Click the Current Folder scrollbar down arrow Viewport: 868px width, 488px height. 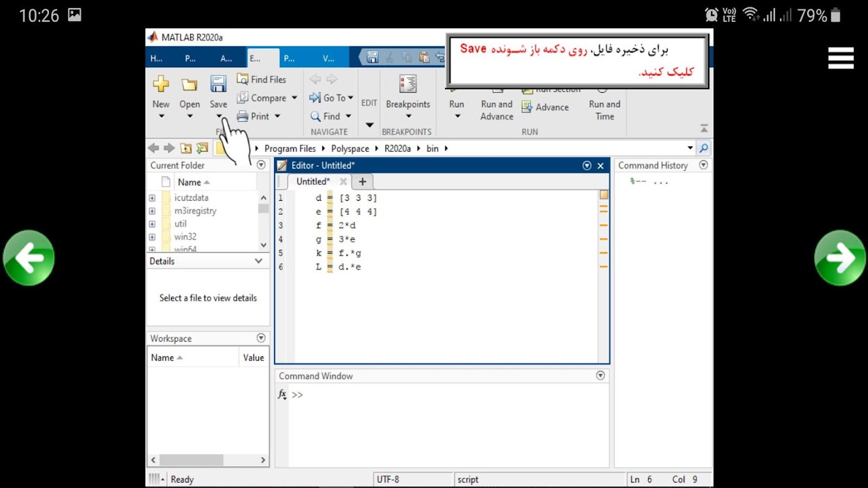click(x=264, y=245)
